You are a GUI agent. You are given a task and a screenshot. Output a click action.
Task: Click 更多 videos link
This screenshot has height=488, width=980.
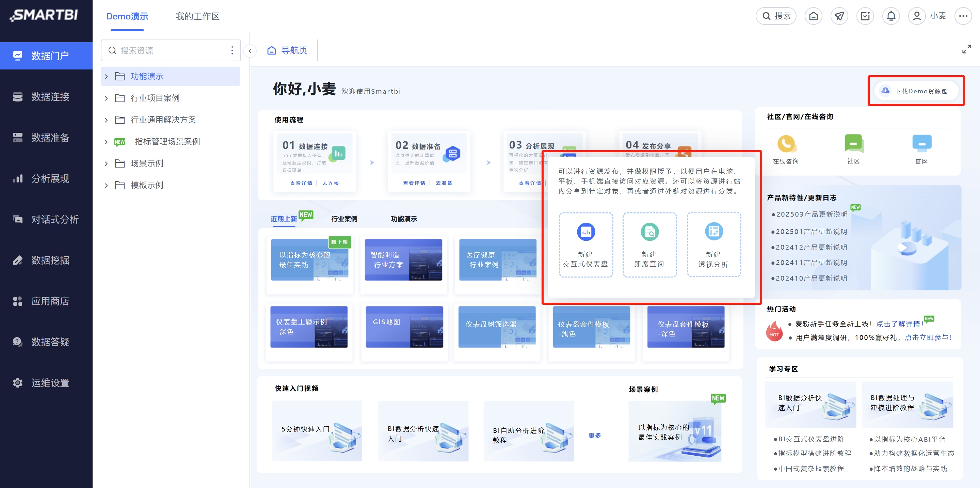(x=595, y=436)
